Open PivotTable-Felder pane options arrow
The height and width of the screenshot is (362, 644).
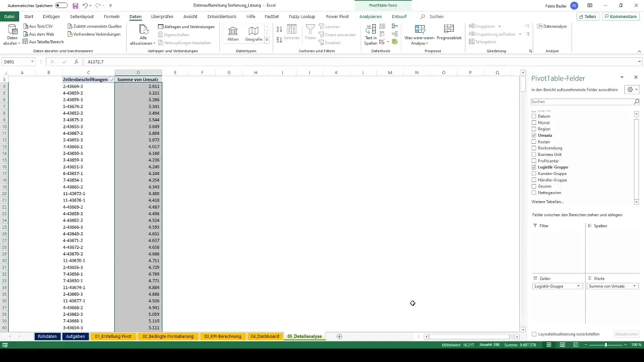(x=622, y=77)
